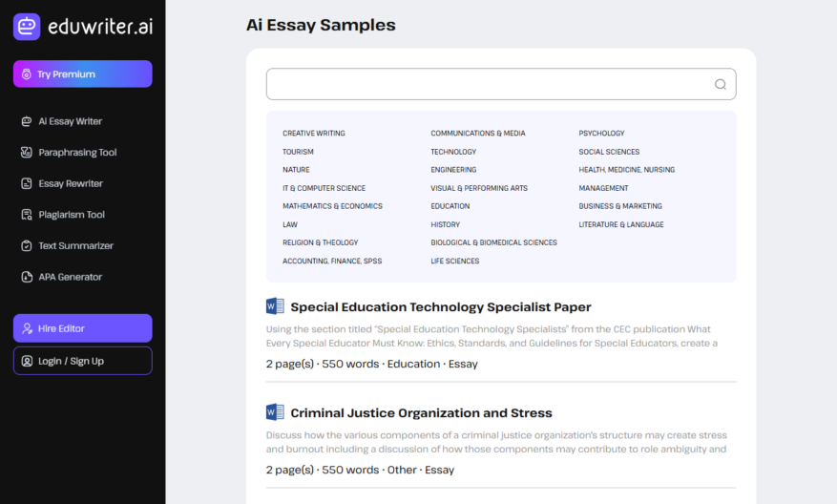Viewport: 837px width, 504px height.
Task: Select the Nature category
Action: pyautogui.click(x=296, y=170)
